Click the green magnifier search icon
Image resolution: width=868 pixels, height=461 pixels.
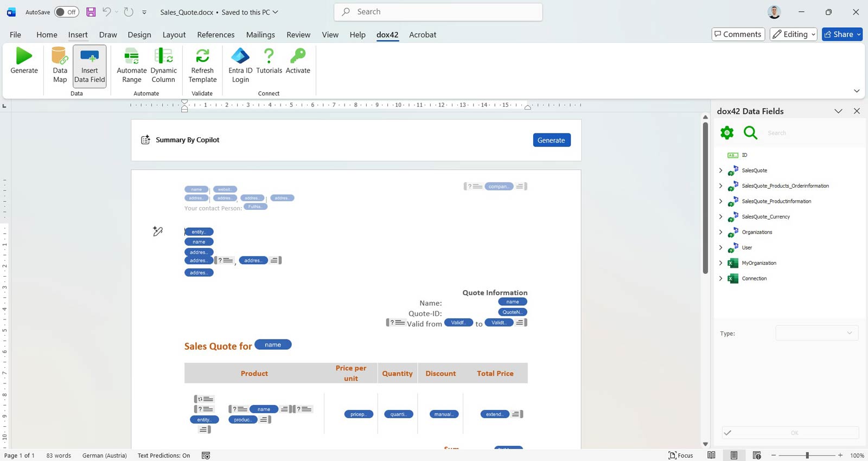coord(750,132)
